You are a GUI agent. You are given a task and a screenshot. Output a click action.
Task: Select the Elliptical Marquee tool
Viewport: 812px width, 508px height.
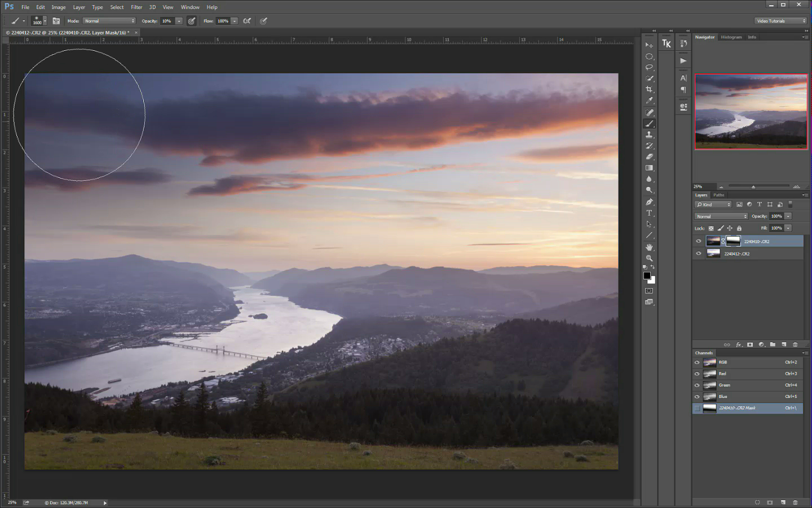(649, 56)
